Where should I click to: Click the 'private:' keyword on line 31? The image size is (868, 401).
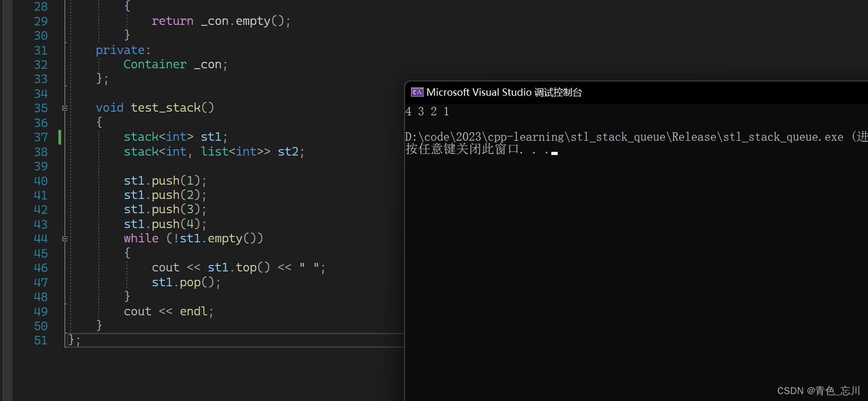pos(123,50)
